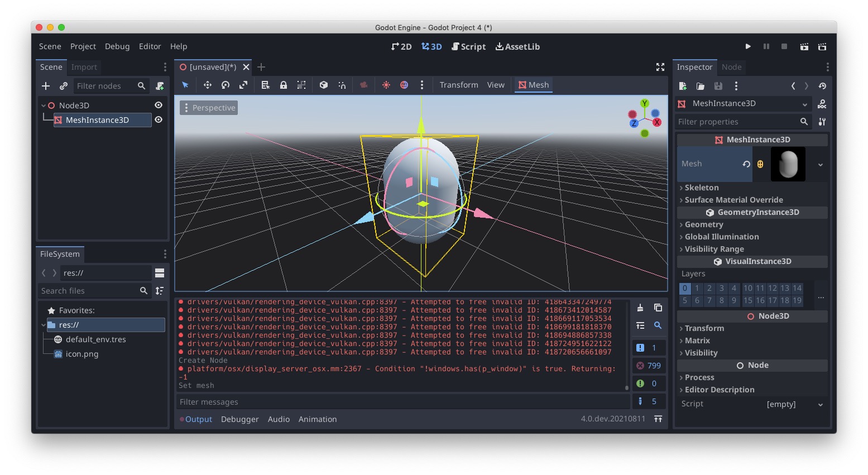Open the Perspective view dropdown
This screenshot has width=868, height=475.
(208, 107)
